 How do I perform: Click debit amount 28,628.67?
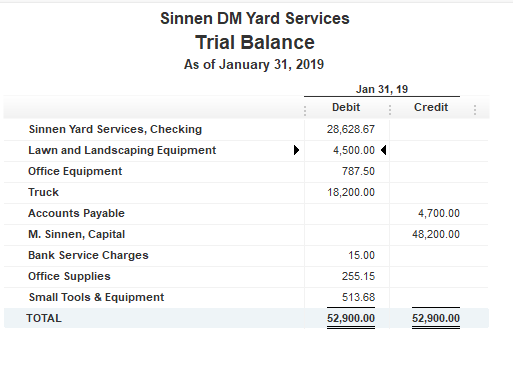point(351,129)
